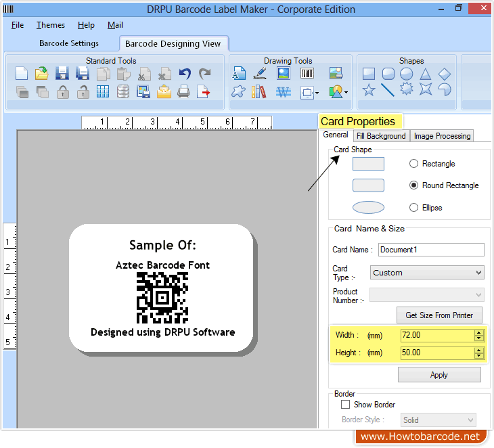Click the custom shape blob tool
The height and width of the screenshot is (448, 494).
238,91
